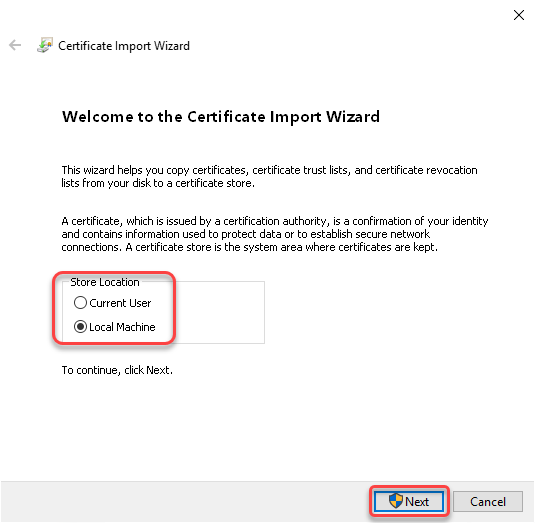Screen dimensions: 535x523
Task: Click the gray footer bar left of Next
Action: coord(184,502)
